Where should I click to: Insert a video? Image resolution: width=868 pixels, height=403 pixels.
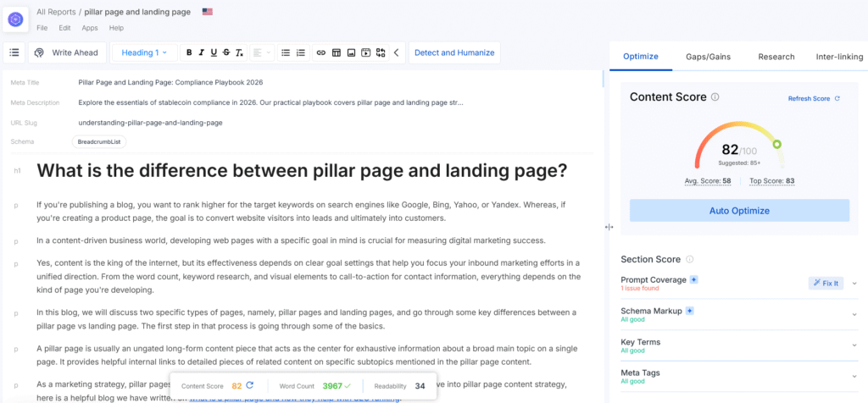coord(365,52)
